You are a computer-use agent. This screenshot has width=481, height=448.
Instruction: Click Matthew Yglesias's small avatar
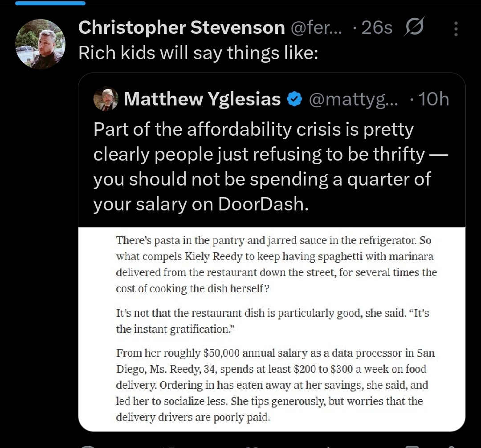[106, 99]
